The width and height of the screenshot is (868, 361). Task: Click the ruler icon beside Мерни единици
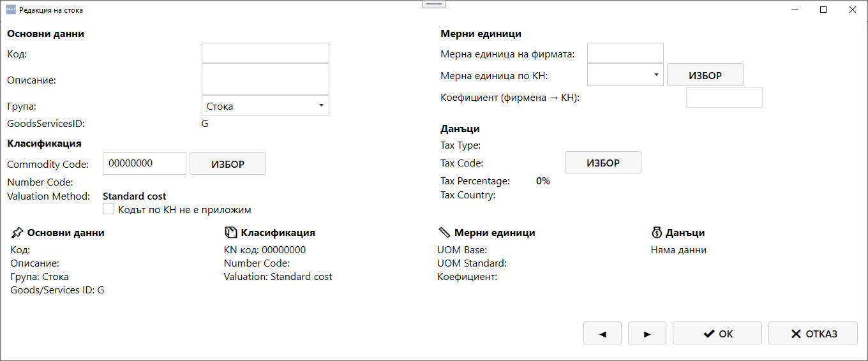pyautogui.click(x=444, y=233)
